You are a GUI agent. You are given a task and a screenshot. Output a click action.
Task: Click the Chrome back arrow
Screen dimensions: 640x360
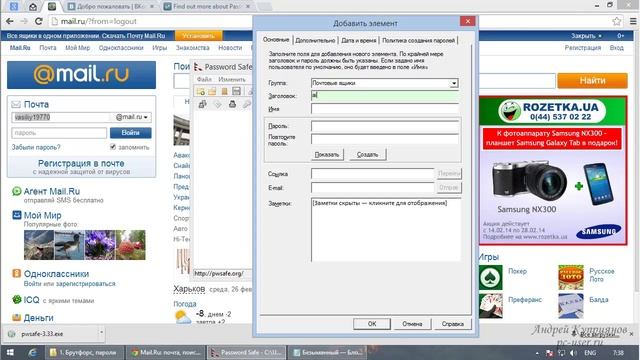tap(10, 21)
